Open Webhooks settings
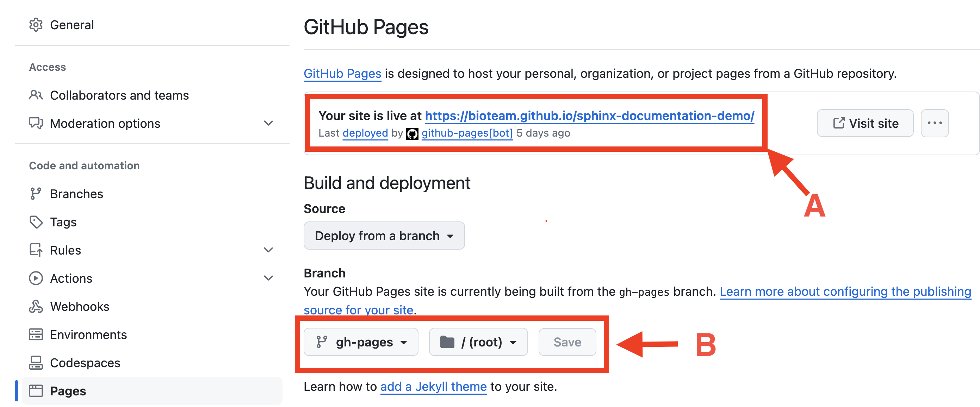The image size is (980, 407). (x=152, y=306)
